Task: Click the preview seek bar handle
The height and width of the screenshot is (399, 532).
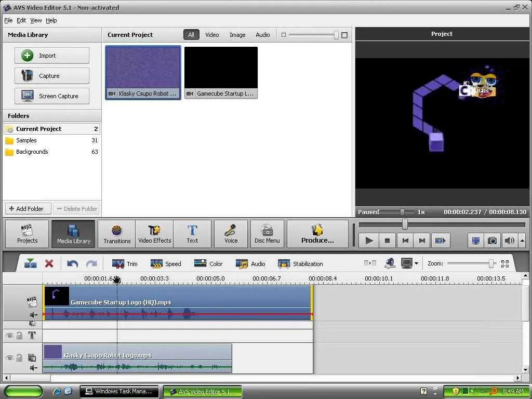Action: pyautogui.click(x=405, y=224)
